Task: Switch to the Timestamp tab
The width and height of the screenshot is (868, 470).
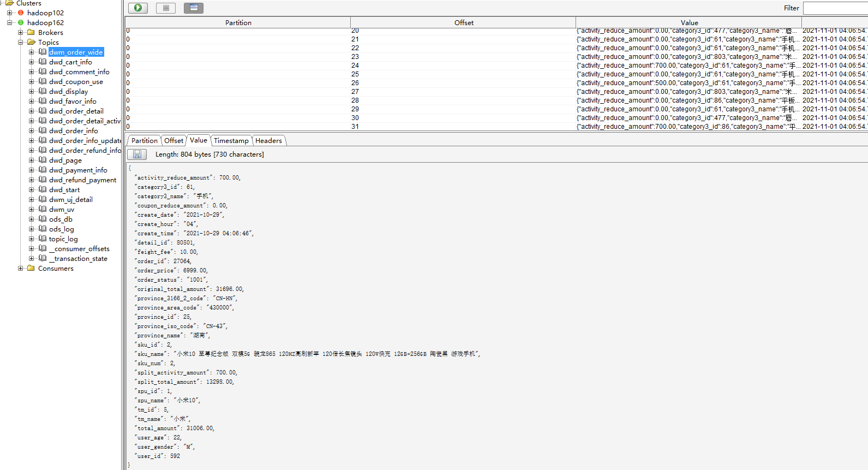Action: [x=231, y=140]
